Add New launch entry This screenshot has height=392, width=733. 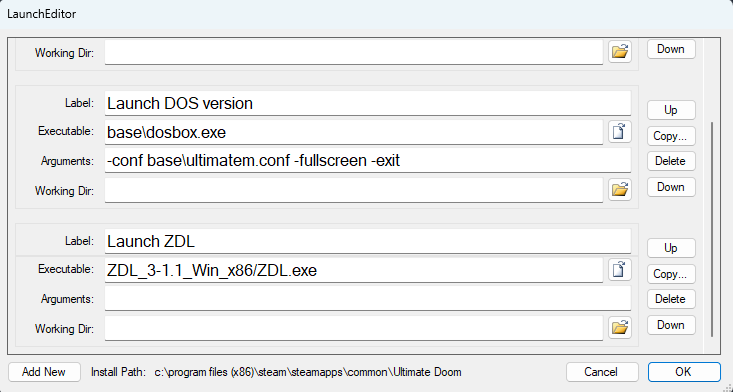[x=44, y=372]
